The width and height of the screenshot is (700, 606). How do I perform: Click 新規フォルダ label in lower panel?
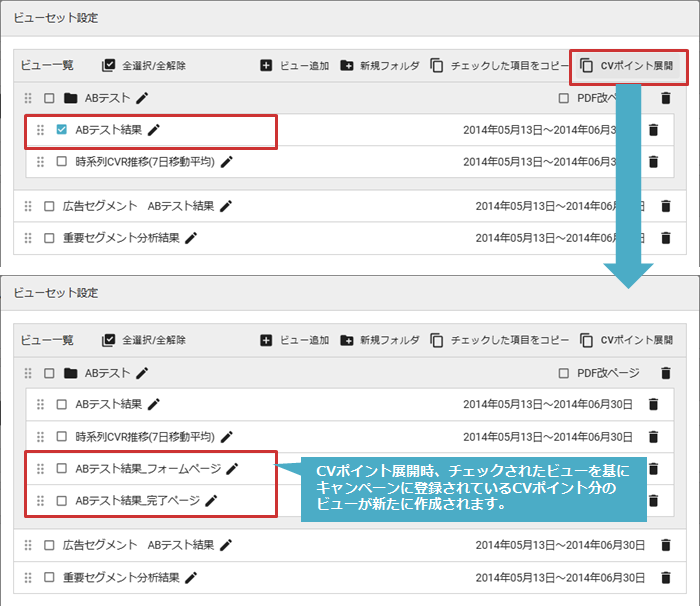pos(390,340)
